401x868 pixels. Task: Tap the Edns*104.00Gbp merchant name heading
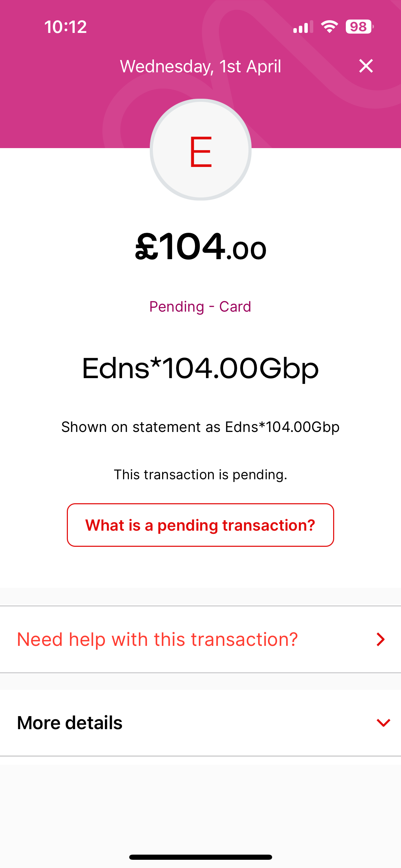click(200, 369)
